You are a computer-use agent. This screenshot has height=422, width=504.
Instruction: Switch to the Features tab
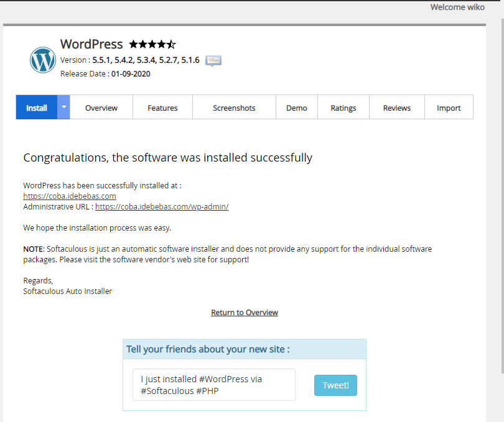[x=162, y=107]
